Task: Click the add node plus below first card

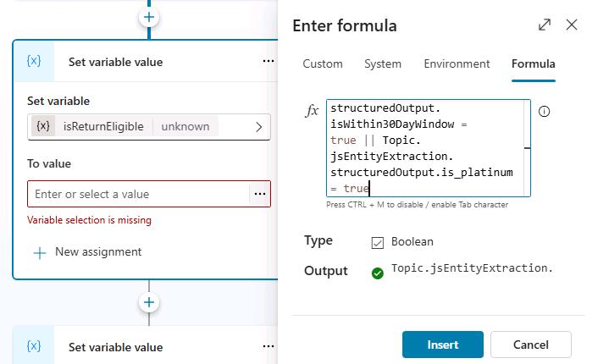Action: [149, 303]
